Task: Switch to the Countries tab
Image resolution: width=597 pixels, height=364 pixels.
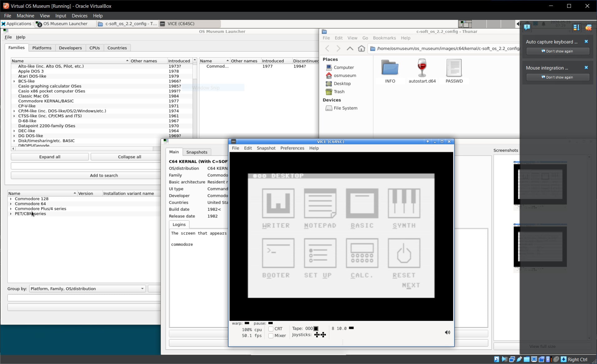Action: pyautogui.click(x=117, y=48)
